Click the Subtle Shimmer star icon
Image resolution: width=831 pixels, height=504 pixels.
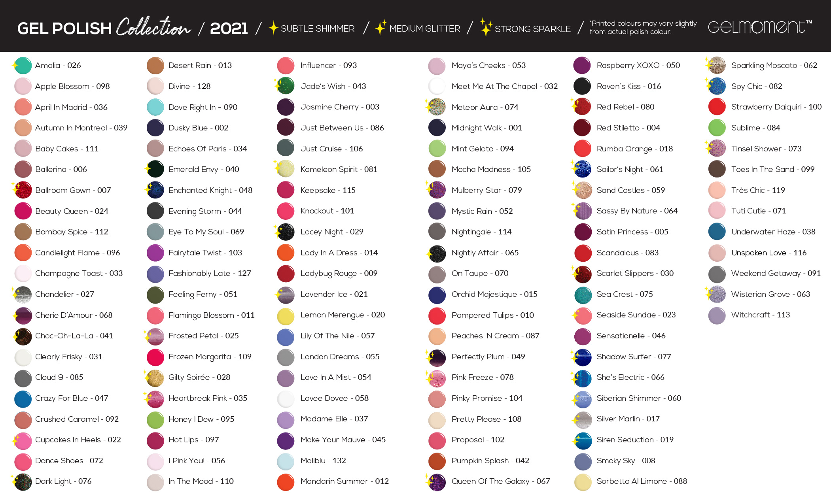click(x=273, y=28)
